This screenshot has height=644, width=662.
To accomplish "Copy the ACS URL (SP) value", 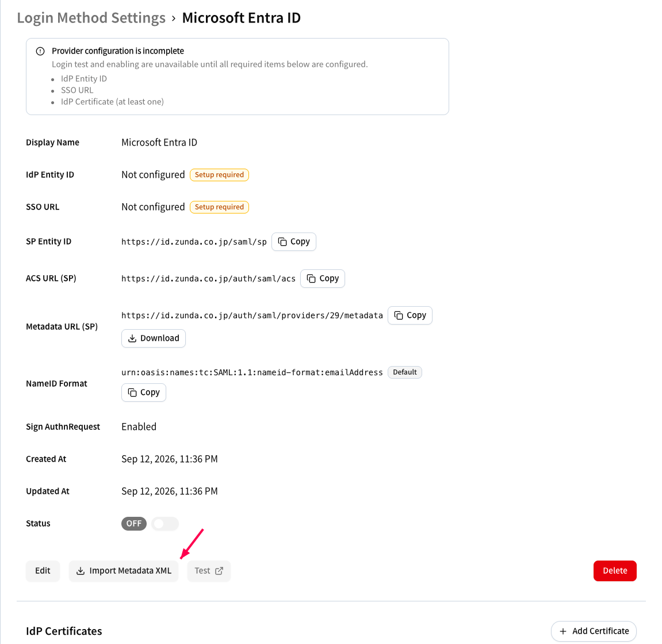I will 323,279.
